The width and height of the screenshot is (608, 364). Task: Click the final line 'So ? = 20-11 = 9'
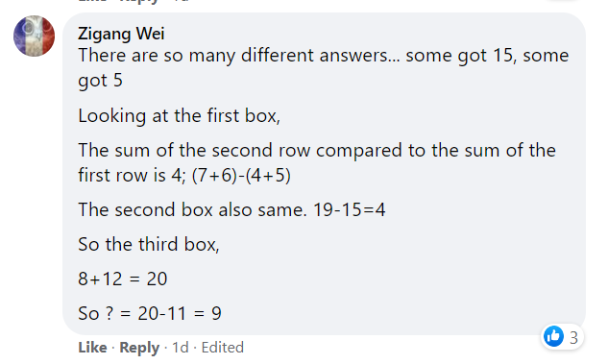pyautogui.click(x=150, y=313)
